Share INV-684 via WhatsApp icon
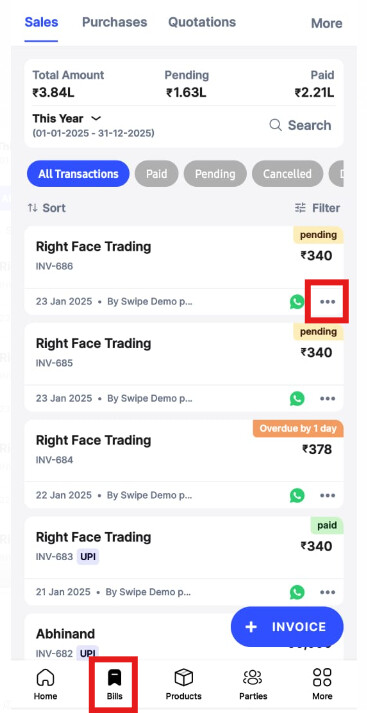 [297, 495]
